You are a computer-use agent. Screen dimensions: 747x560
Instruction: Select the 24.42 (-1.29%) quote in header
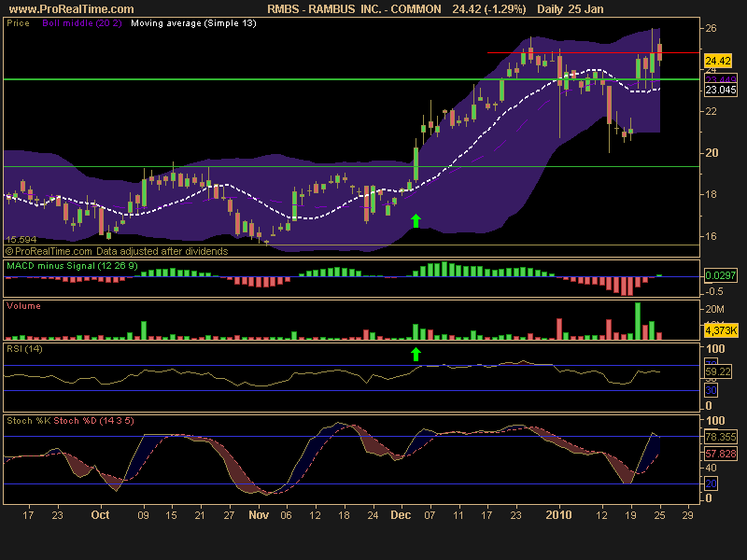489,9
